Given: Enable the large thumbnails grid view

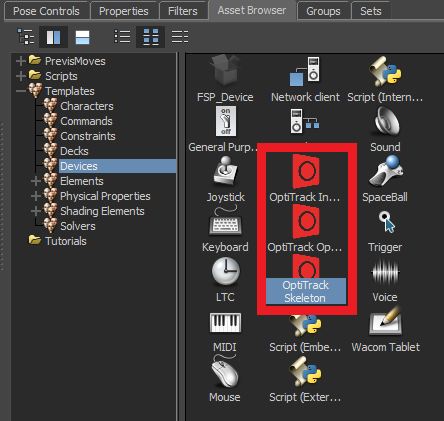Looking at the screenshot, I should coord(151,37).
